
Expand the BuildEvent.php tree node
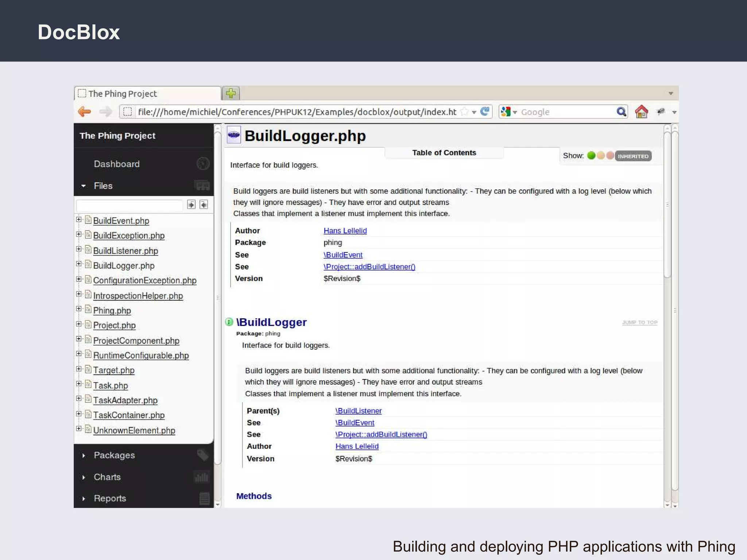click(78, 219)
